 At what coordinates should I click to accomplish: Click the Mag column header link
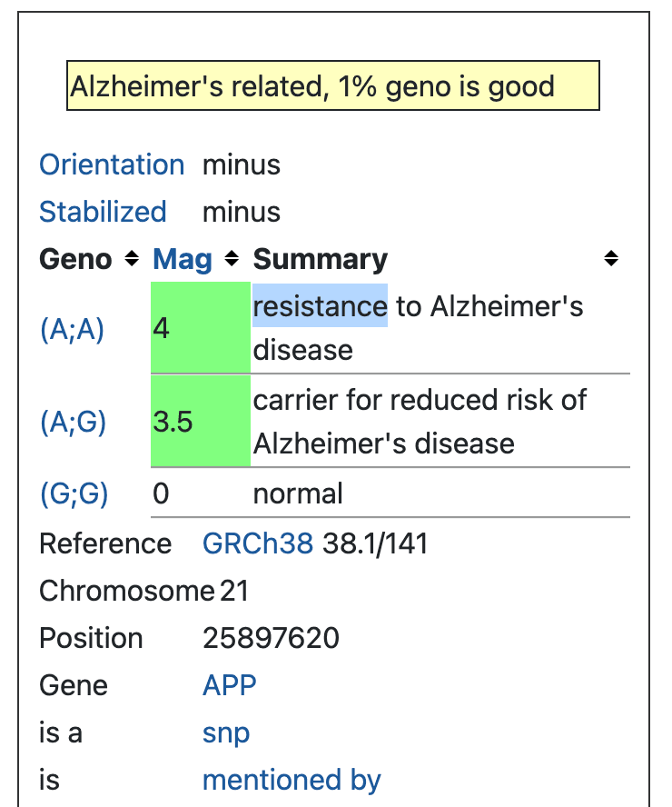(182, 259)
